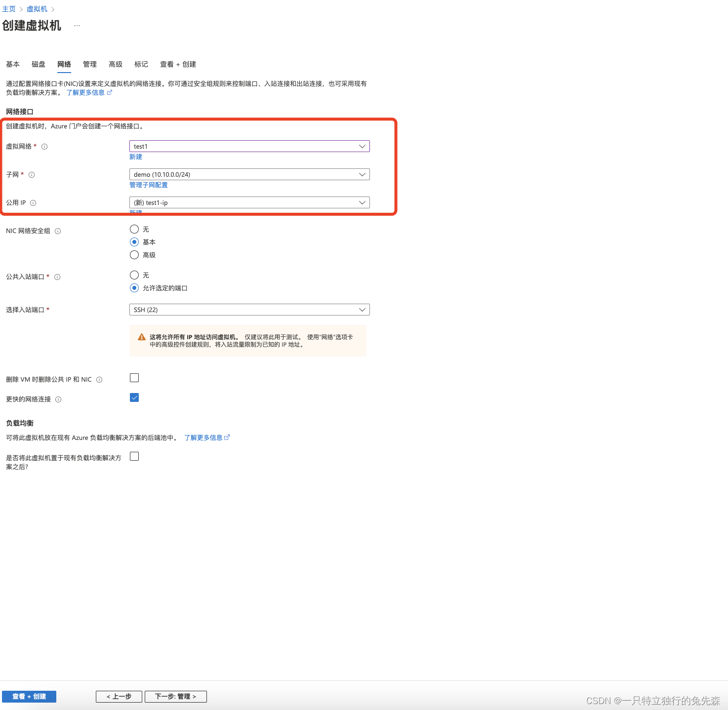
Task: Tick the existing load balancer checkbox
Action: 134,456
